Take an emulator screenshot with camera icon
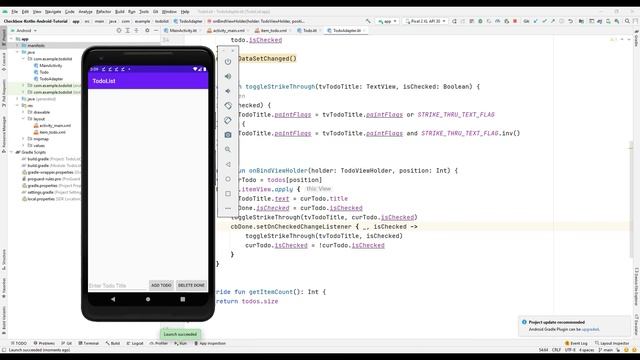The height and width of the screenshot is (360, 640). click(228, 135)
